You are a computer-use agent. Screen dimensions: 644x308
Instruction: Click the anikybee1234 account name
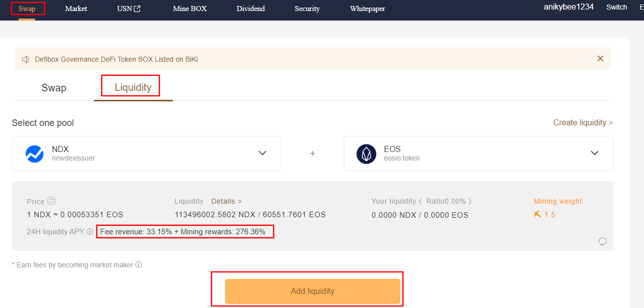569,7
